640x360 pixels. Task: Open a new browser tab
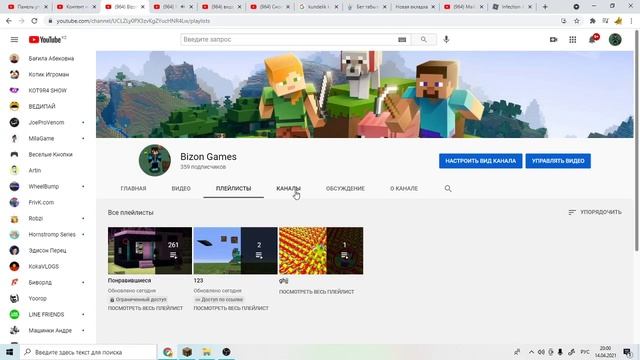click(x=545, y=7)
